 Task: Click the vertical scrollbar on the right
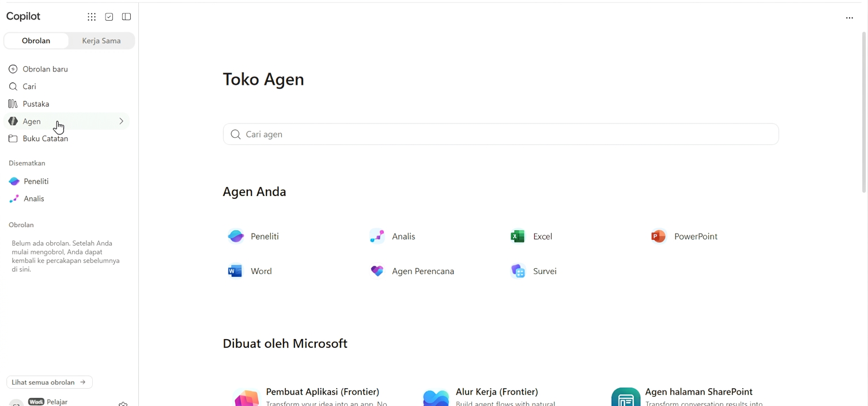coord(864,112)
